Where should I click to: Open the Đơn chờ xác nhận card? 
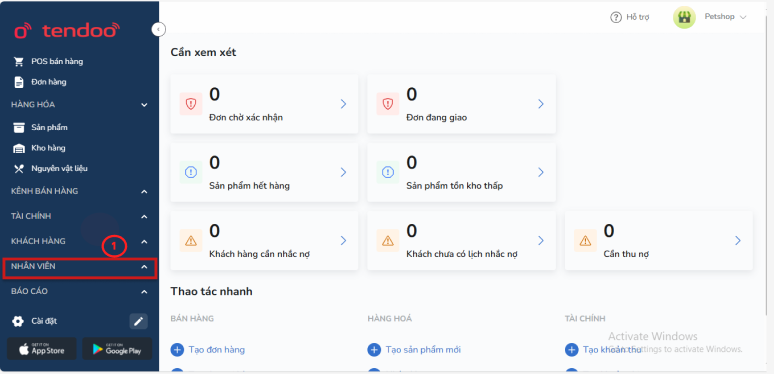click(x=264, y=104)
